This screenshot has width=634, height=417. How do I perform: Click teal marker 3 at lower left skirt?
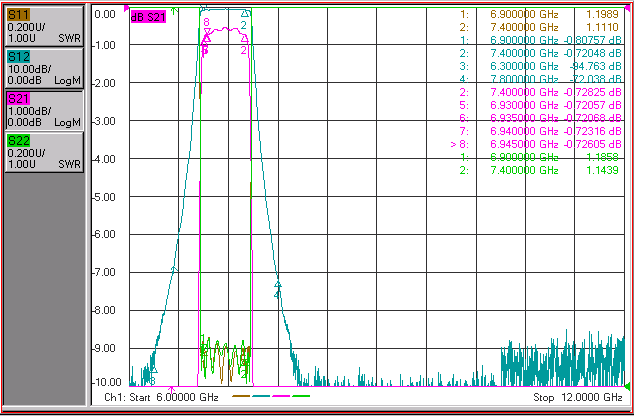[153, 370]
